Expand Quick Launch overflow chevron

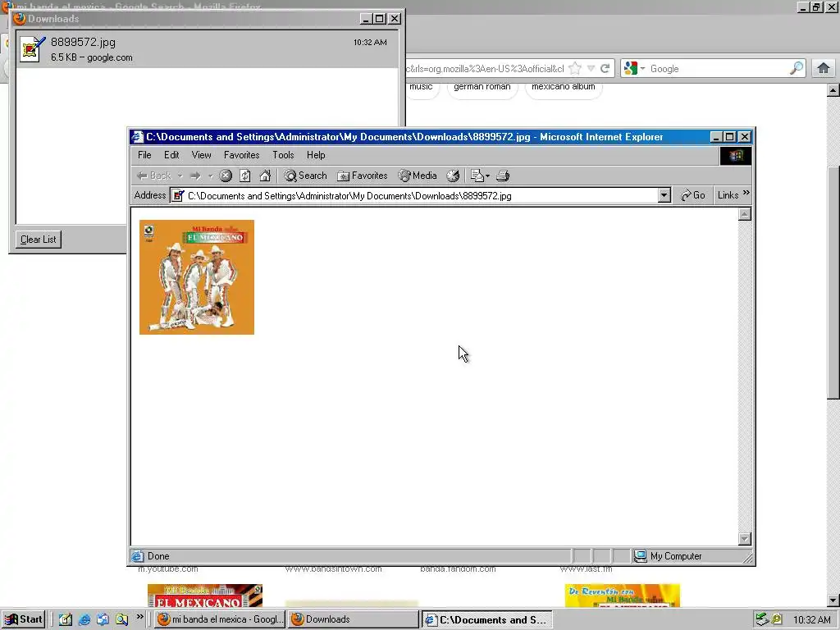click(139, 617)
